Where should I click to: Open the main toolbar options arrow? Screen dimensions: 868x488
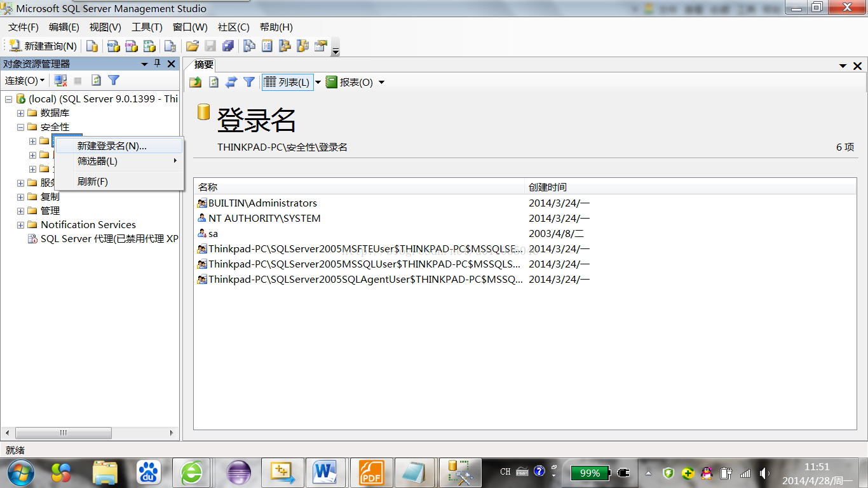[x=336, y=47]
